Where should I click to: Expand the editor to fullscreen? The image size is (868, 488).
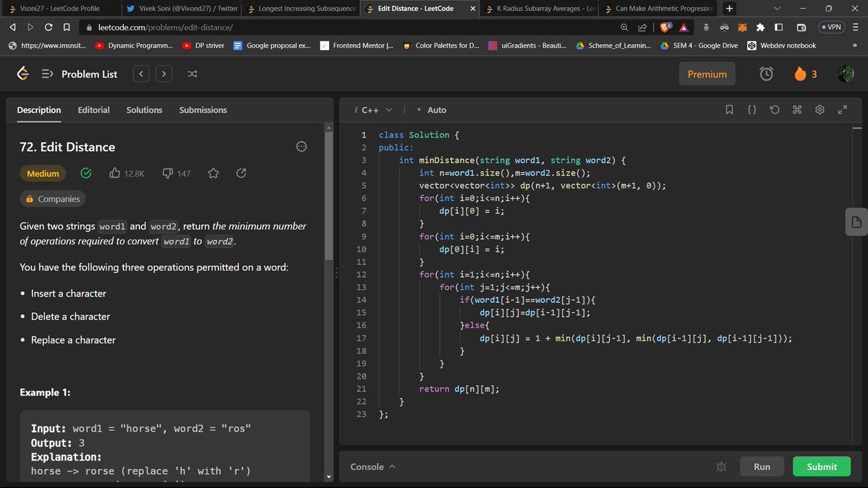(842, 110)
